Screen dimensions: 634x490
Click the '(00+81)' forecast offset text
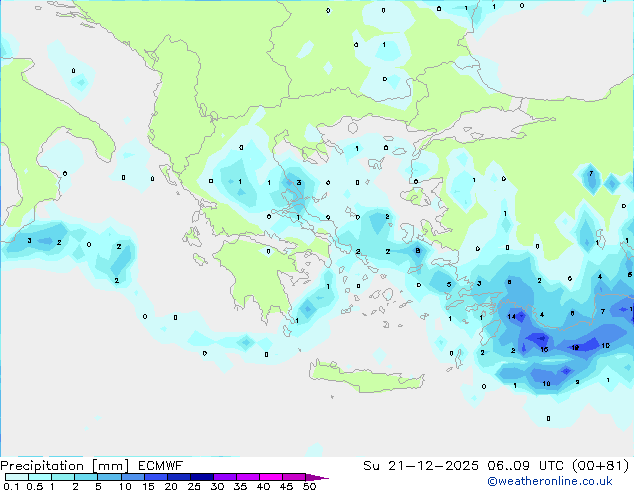tap(601, 466)
